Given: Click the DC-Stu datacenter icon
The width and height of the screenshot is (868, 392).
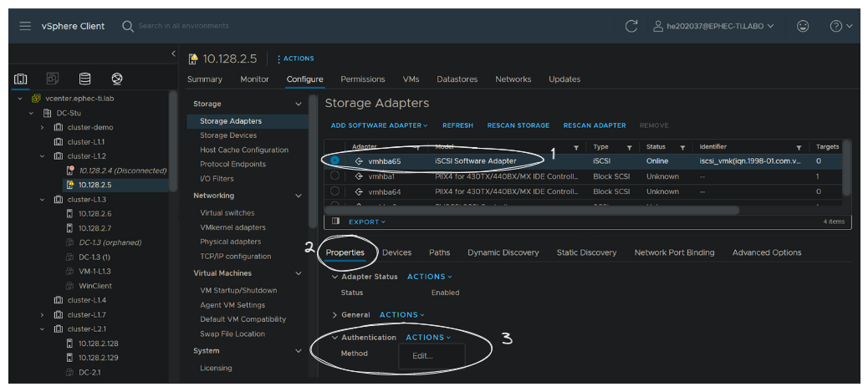Looking at the screenshot, I should pyautogui.click(x=48, y=113).
